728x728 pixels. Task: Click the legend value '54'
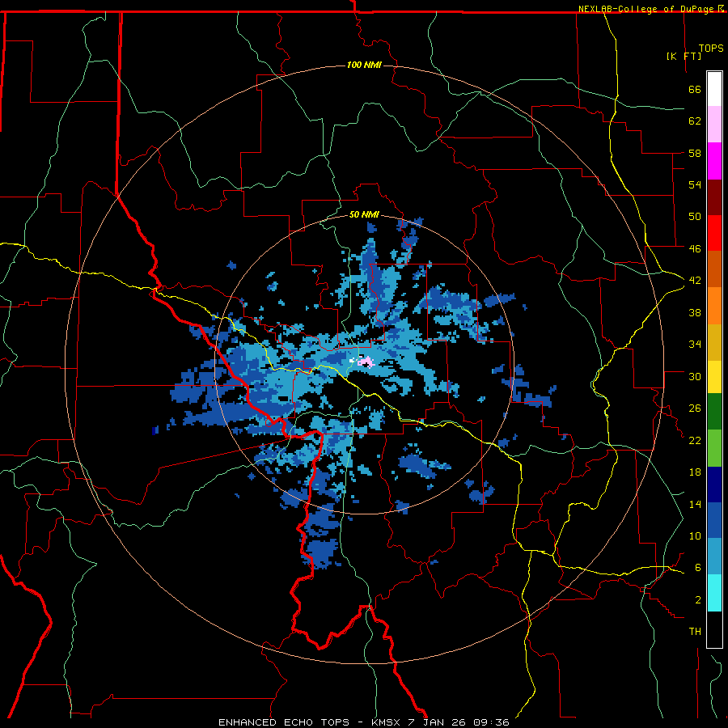coord(695,184)
